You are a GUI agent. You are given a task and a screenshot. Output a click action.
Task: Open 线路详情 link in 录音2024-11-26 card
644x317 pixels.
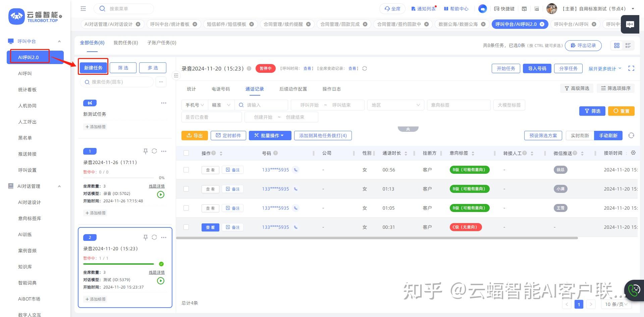[x=157, y=186]
